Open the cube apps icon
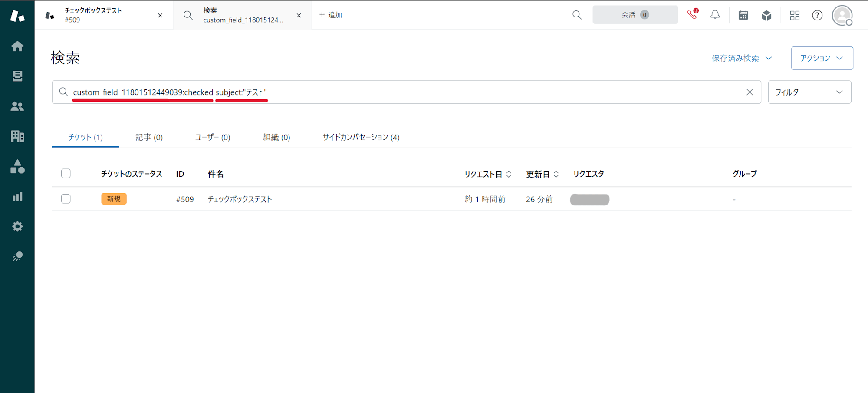The image size is (868, 393). point(766,15)
